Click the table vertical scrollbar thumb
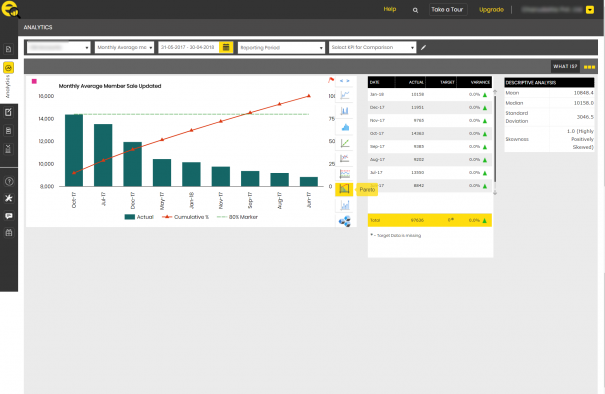The image size is (605, 394). click(x=495, y=138)
